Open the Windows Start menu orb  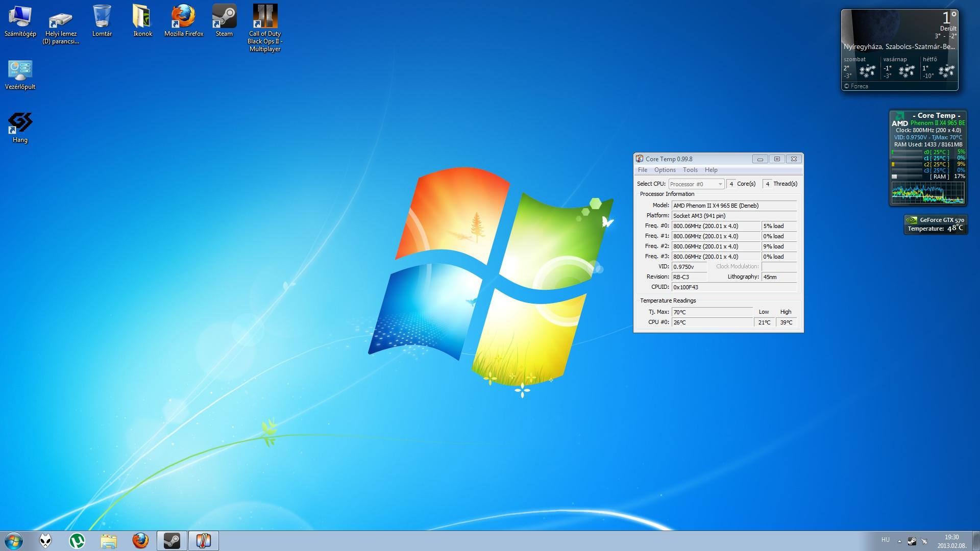(14, 541)
